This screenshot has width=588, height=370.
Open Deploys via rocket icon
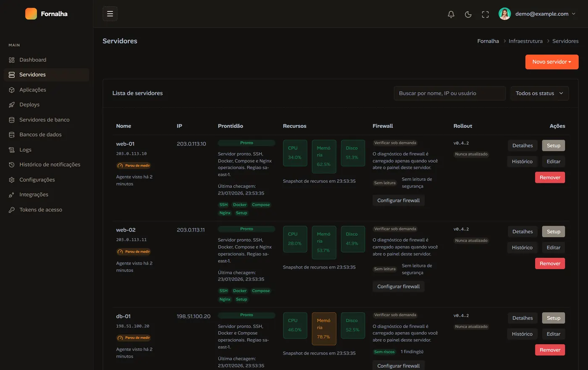click(x=12, y=105)
